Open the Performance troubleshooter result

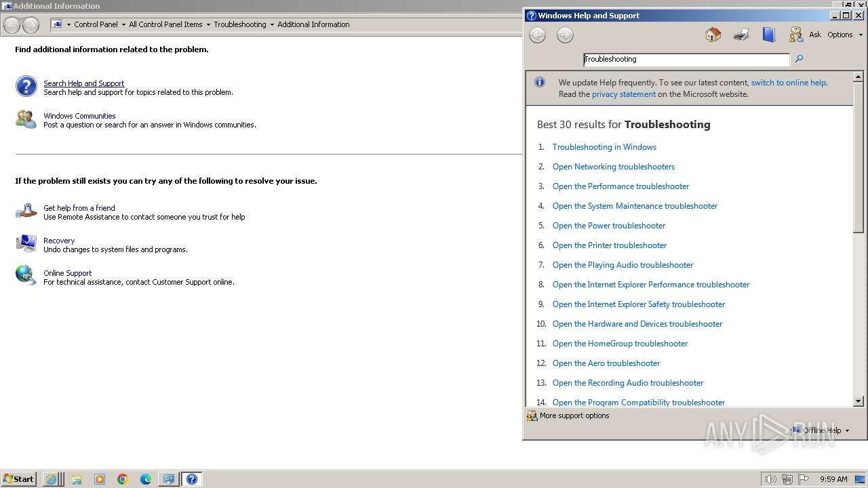(620, 186)
